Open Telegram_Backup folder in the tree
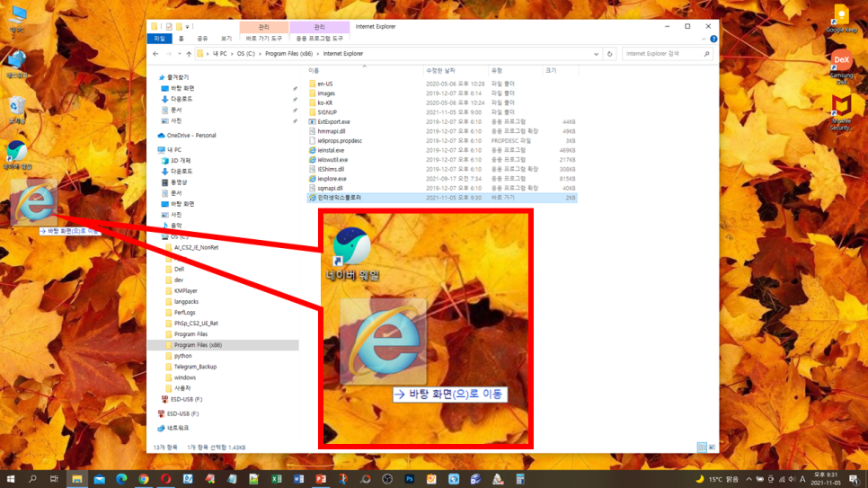This screenshot has height=488, width=868. pyautogui.click(x=195, y=366)
